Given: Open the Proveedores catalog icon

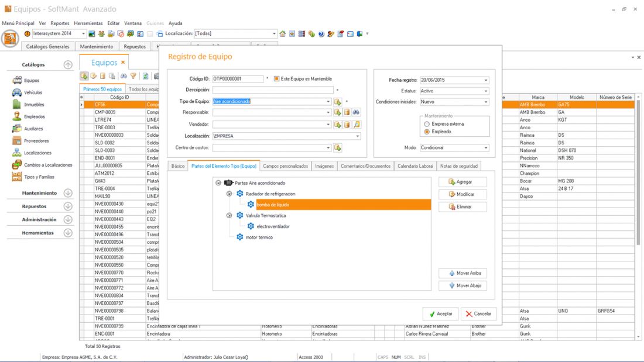Looking at the screenshot, I should 17,141.
